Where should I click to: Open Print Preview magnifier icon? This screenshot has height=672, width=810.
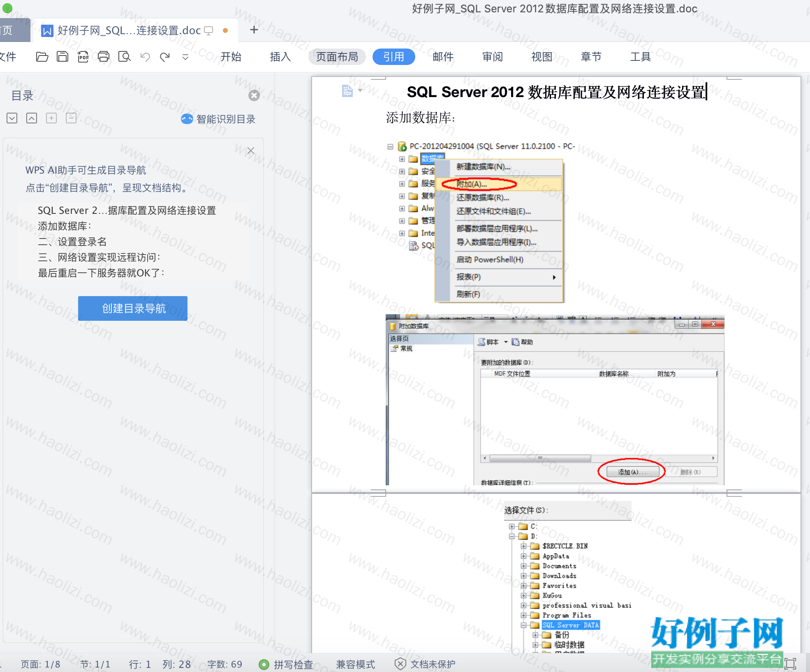[x=124, y=57]
